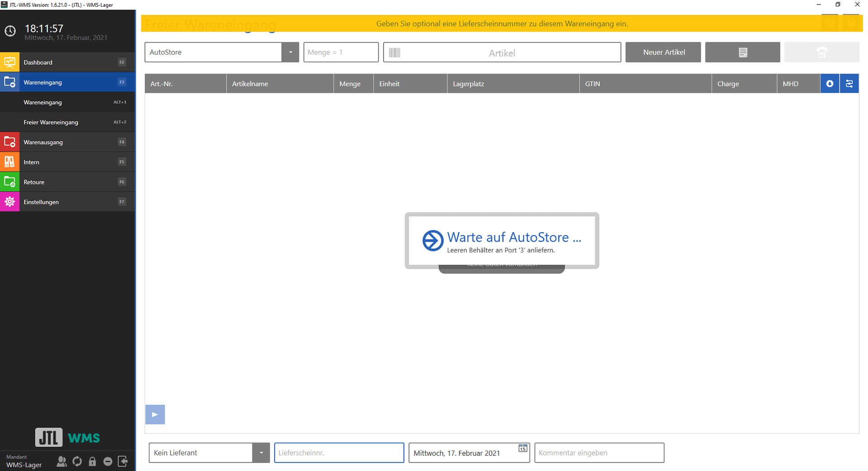
Task: Click the Neuer Artikel button
Action: pyautogui.click(x=663, y=52)
